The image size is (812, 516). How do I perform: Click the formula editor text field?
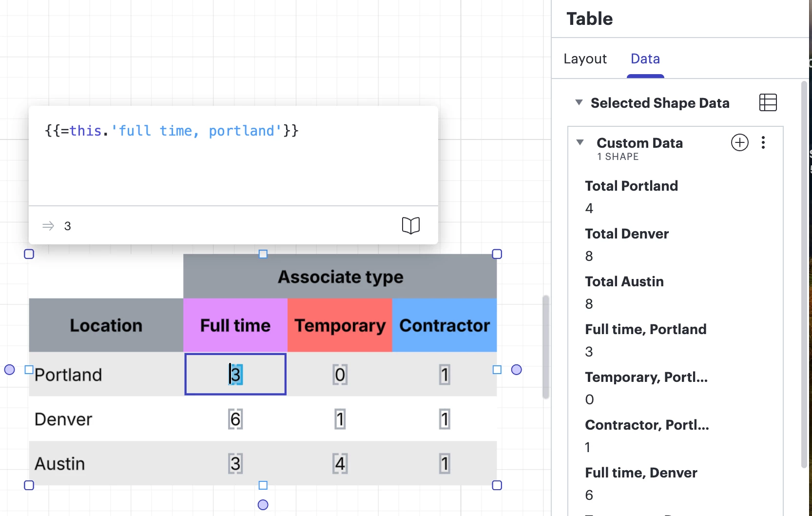click(233, 156)
